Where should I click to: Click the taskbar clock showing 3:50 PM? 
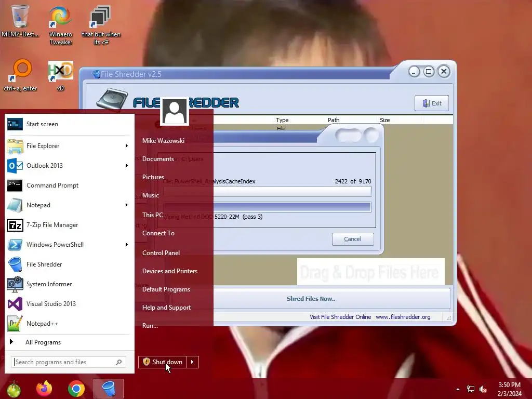[x=509, y=389]
